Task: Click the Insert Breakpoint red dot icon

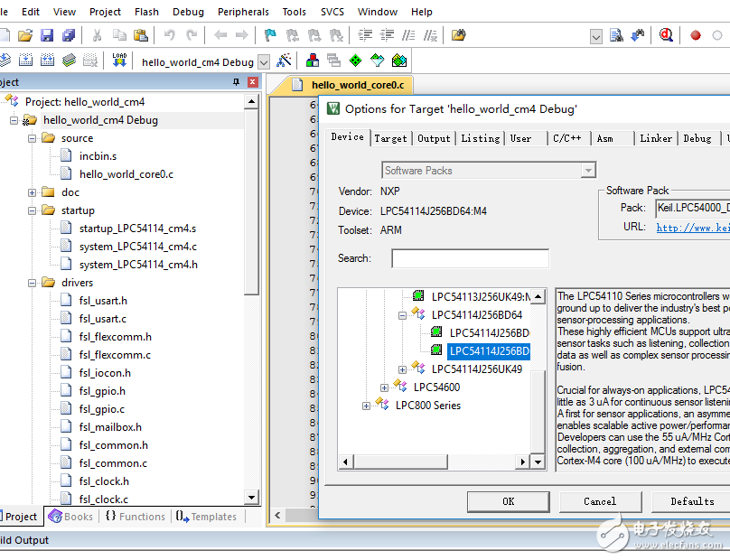Action: click(696, 35)
